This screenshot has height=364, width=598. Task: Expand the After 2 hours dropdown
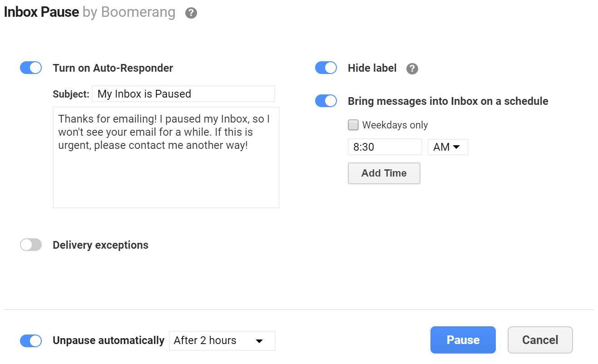tap(222, 341)
